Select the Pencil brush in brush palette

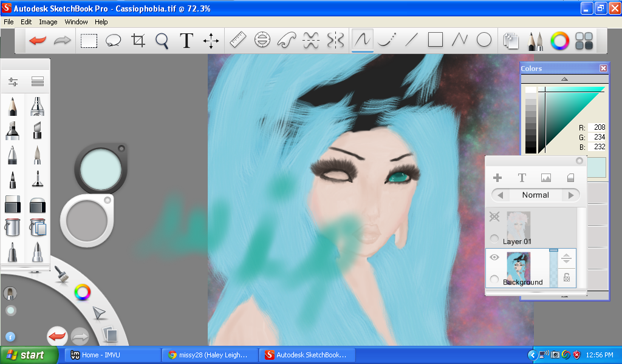12,106
